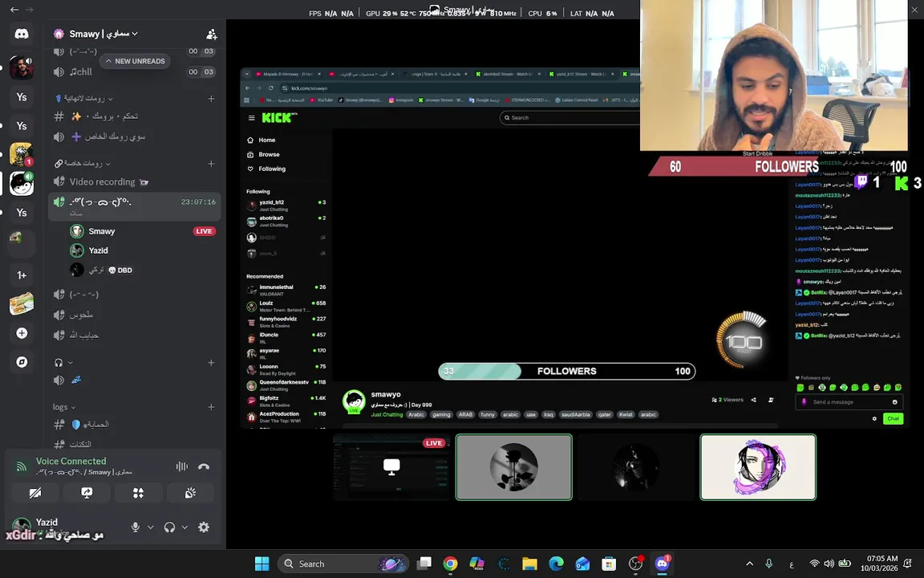Open headphones output options chevron

(x=184, y=527)
